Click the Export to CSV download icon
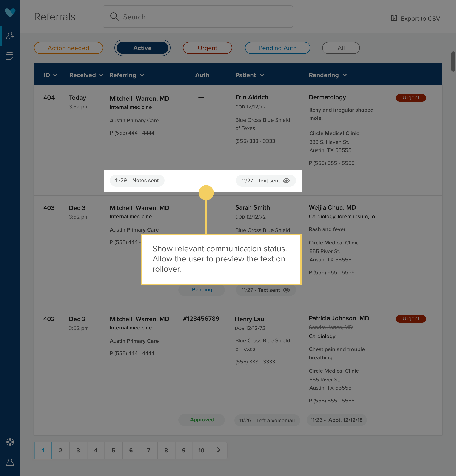Screen dimensions: 456x476 394,18
